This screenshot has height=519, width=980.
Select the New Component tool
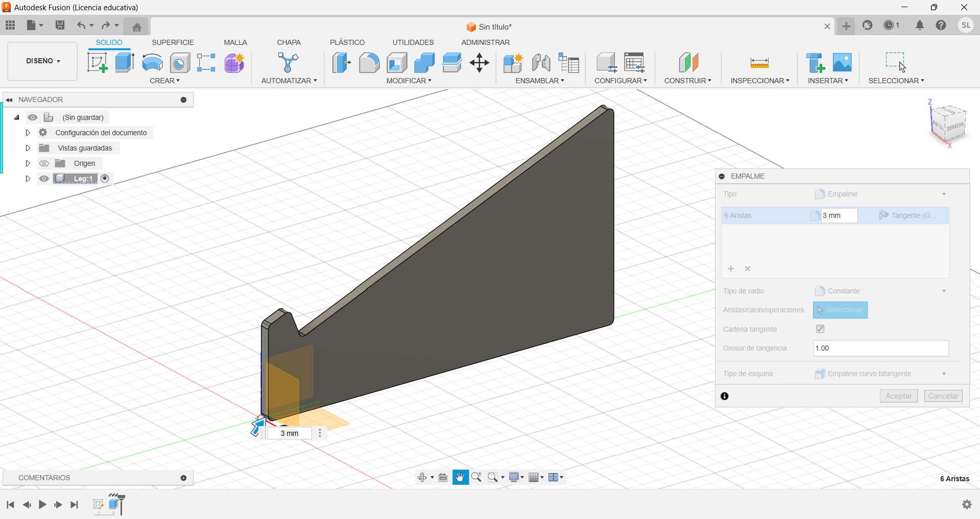(513, 63)
